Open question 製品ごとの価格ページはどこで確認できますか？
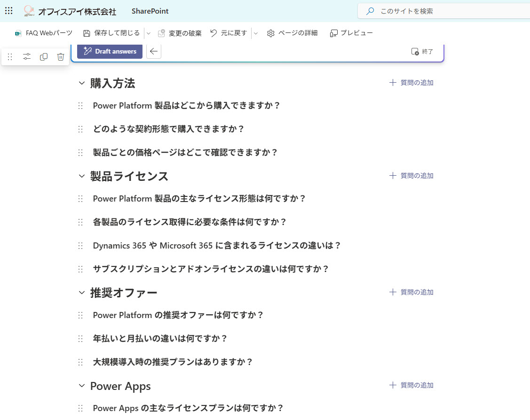Screen dimensions: 530x420 point(185,153)
